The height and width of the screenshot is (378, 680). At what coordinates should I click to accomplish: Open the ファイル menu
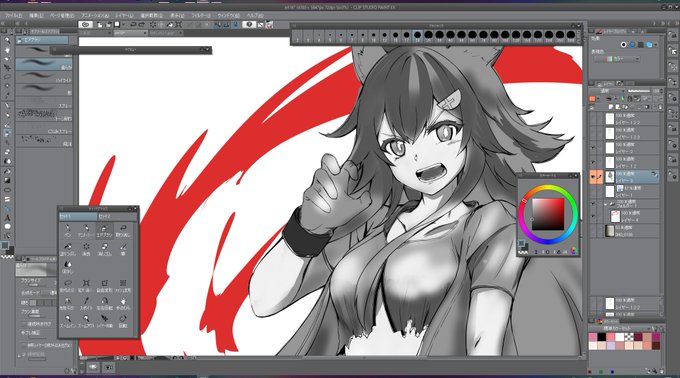click(13, 15)
